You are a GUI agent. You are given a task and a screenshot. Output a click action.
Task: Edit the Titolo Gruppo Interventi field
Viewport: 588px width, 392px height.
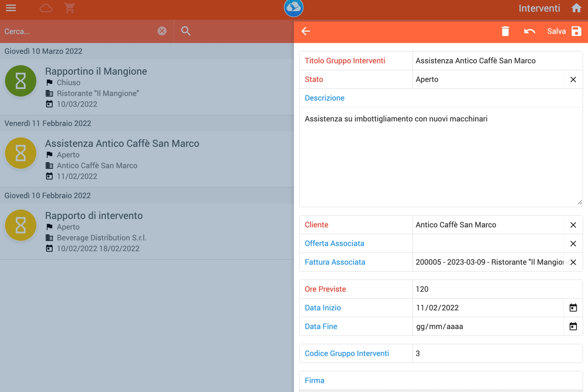coord(497,61)
